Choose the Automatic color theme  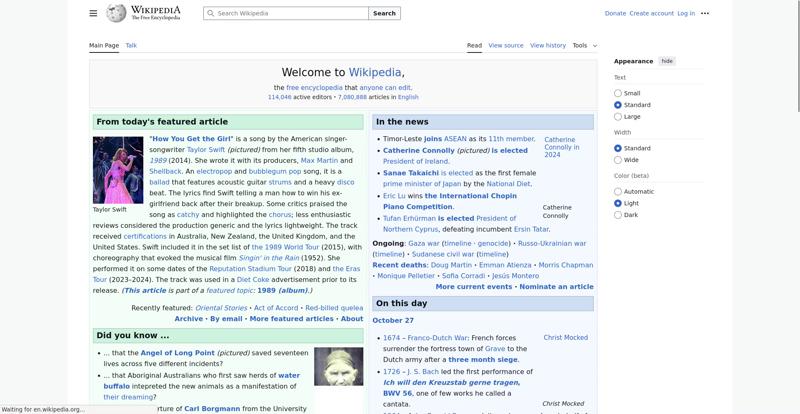[618, 192]
